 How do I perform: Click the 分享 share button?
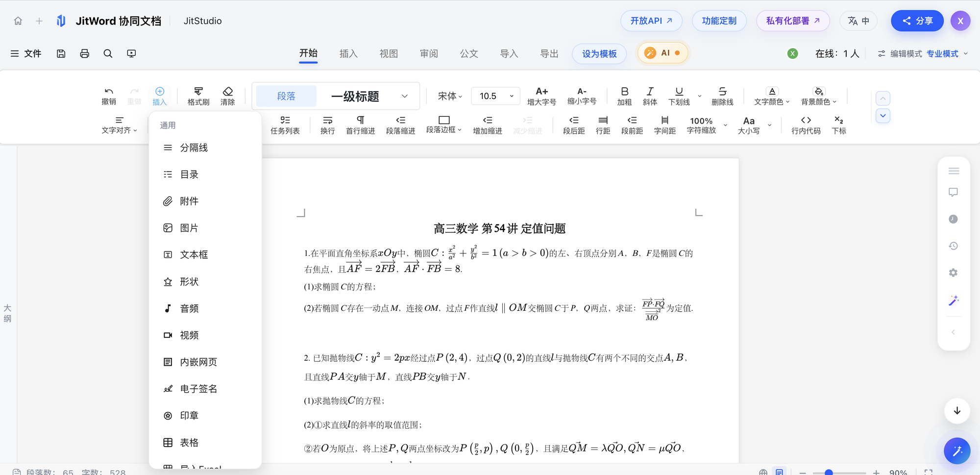917,21
